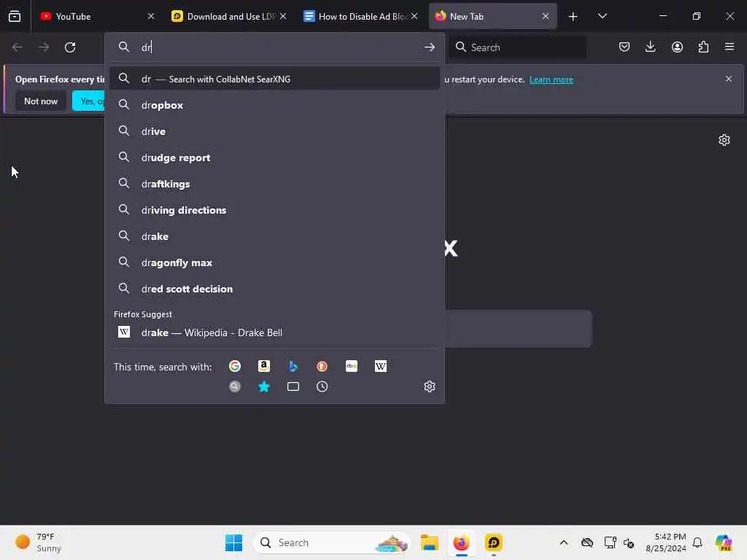Image resolution: width=747 pixels, height=560 pixels.
Task: Search history using the clock icon
Action: pyautogui.click(x=322, y=386)
